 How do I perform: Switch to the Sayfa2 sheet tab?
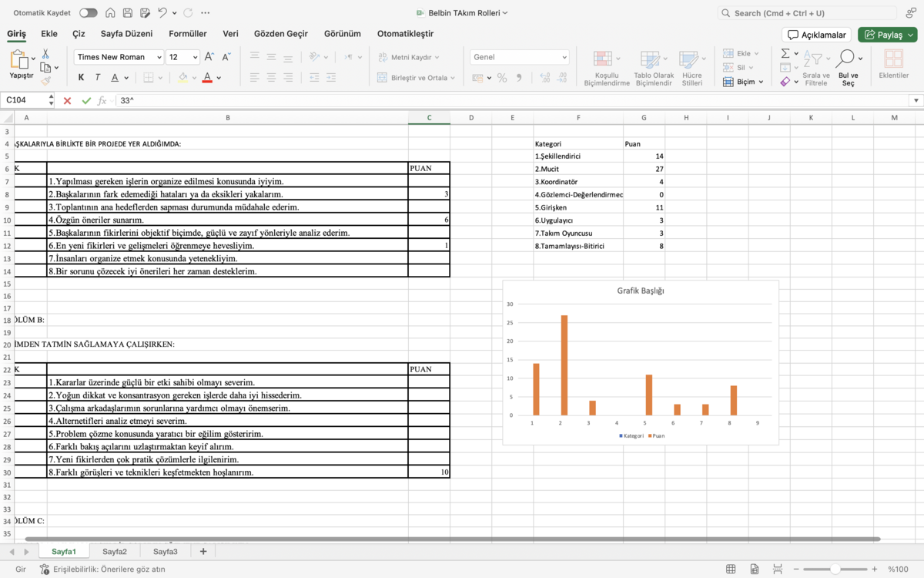[115, 552]
